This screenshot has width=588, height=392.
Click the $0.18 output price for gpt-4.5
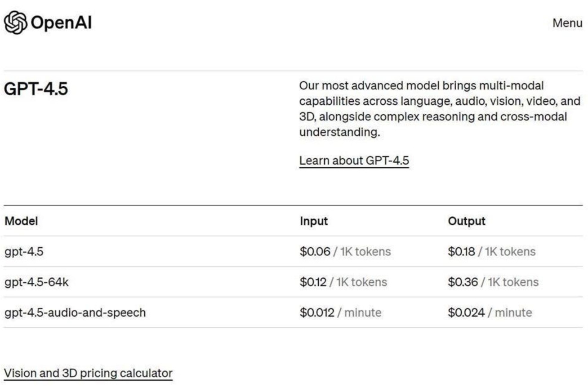pos(461,252)
